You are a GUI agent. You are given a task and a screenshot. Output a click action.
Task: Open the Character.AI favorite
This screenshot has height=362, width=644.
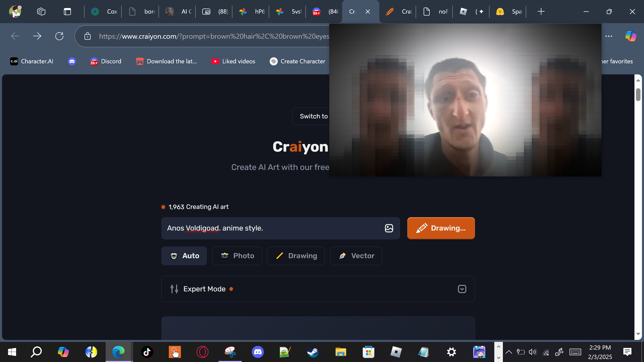coord(32,61)
